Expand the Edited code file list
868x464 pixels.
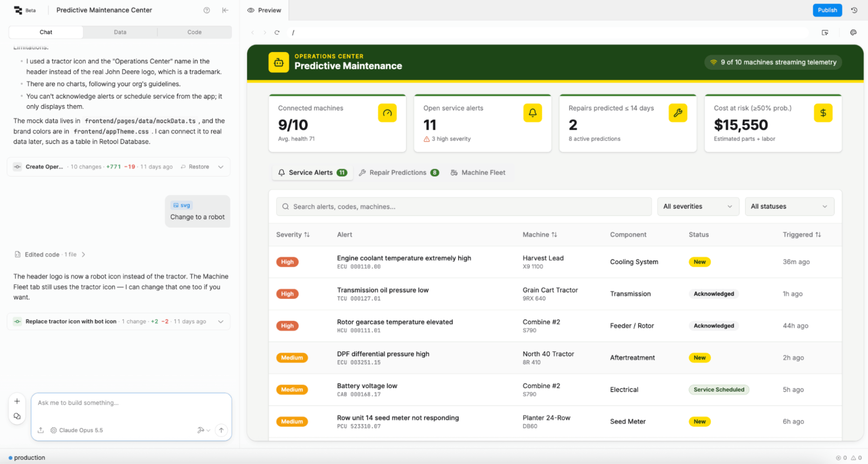(50, 254)
